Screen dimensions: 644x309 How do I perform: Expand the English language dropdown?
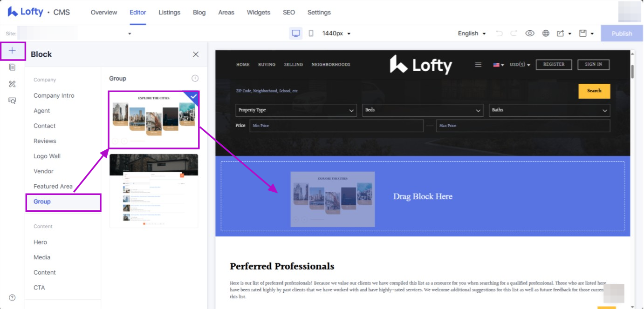(x=472, y=34)
